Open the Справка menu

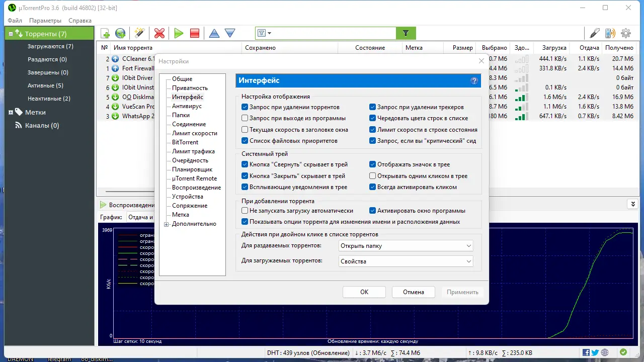tap(80, 21)
